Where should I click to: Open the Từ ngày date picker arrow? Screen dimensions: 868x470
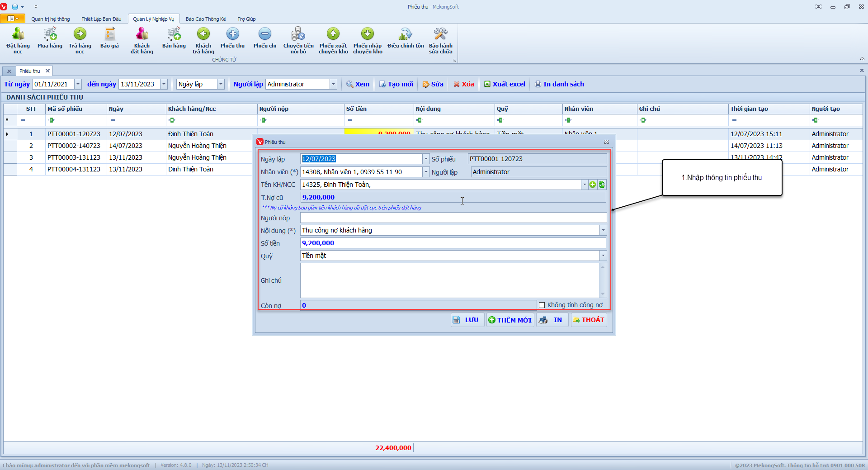pyautogui.click(x=78, y=84)
